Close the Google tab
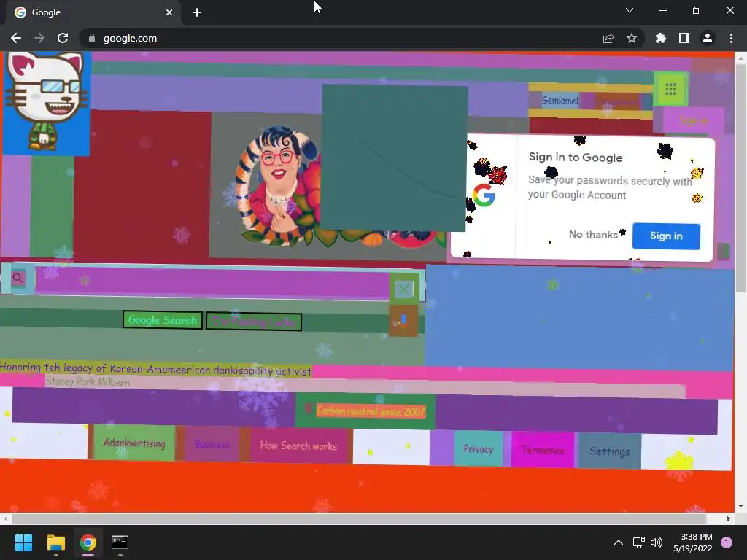 (169, 12)
